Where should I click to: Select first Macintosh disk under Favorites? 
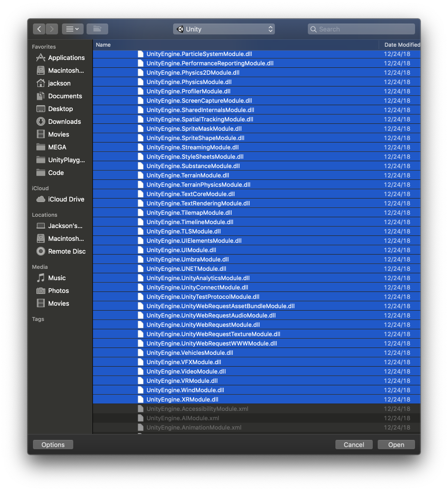[60, 70]
